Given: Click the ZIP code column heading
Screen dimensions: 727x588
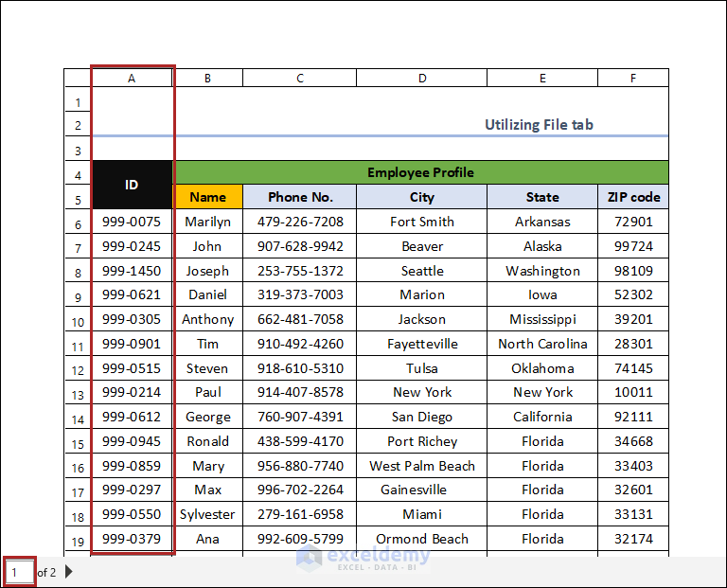Looking at the screenshot, I should 633,197.
